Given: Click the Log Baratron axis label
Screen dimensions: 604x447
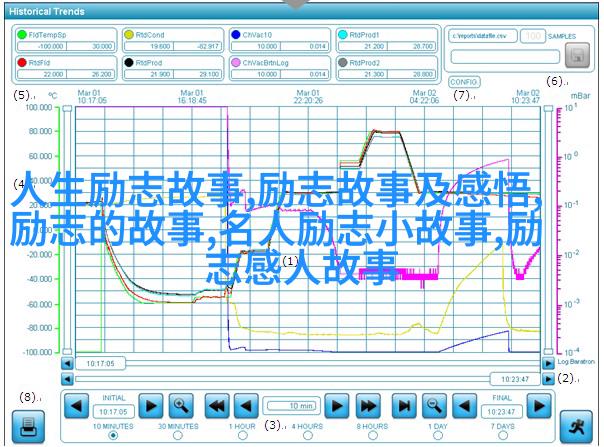Looking at the screenshot, I should coord(576,362).
